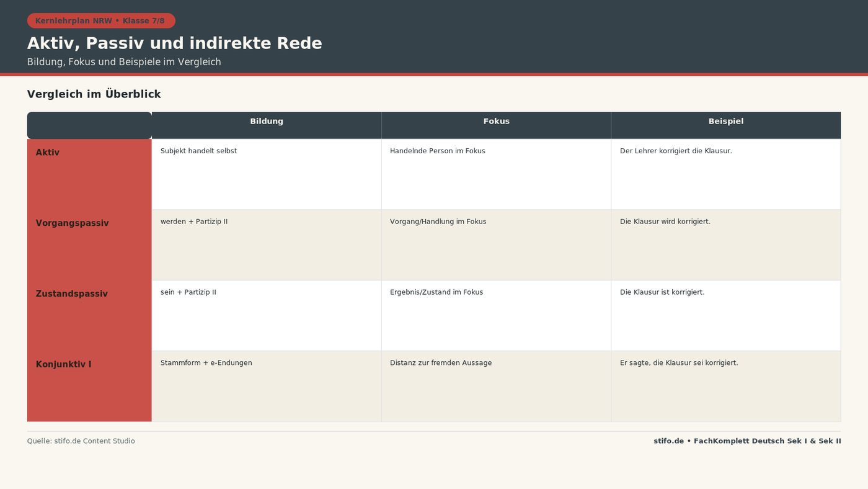The image size is (868, 489).
Task: Click footer stifo.de • FachKomplett Deutsch Sek I & Sek II
Action: [747, 441]
